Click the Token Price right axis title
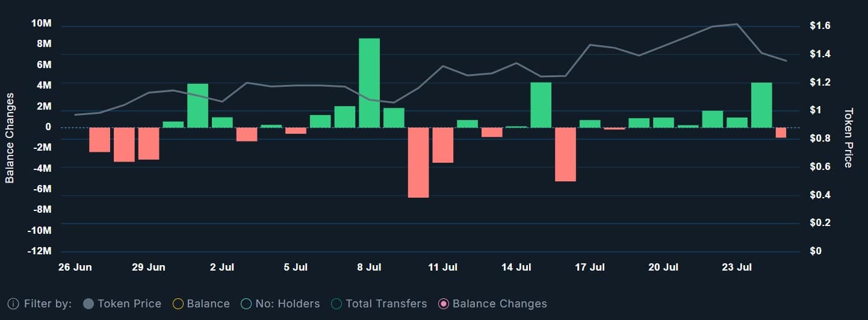868x320 pixels. (x=849, y=138)
